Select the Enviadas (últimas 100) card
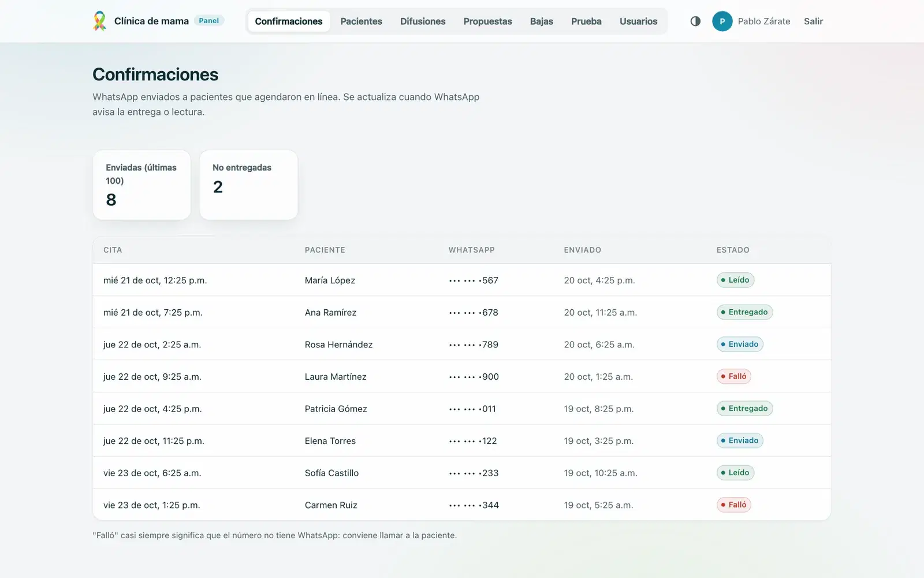The height and width of the screenshot is (578, 924). coord(141,185)
